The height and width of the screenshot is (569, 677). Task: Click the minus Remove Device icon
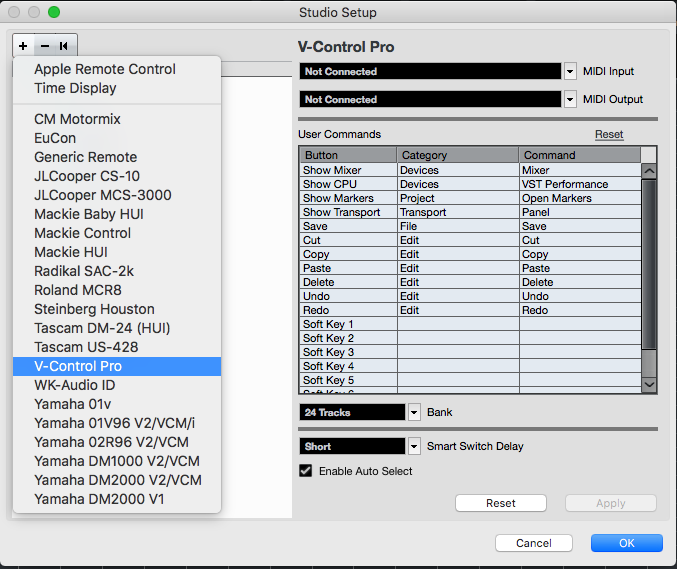pos(45,46)
